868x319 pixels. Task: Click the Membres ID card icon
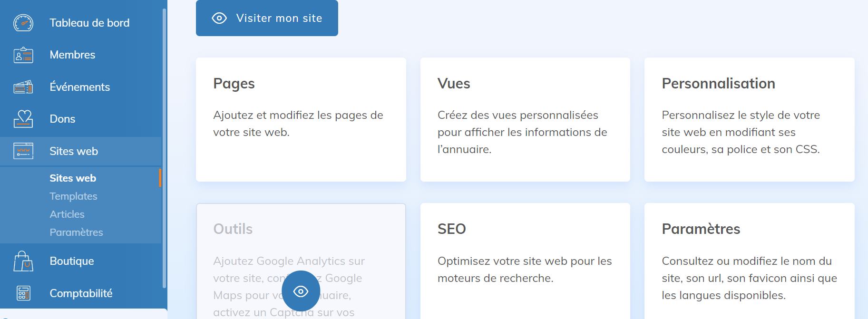pos(23,55)
